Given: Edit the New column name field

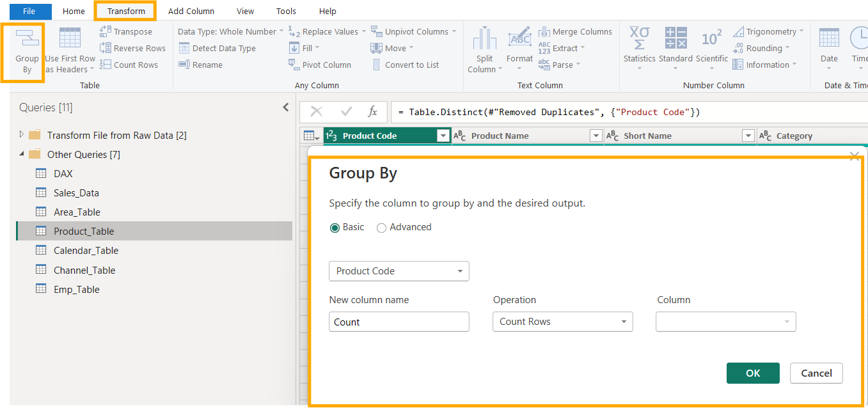Looking at the screenshot, I should coord(399,322).
